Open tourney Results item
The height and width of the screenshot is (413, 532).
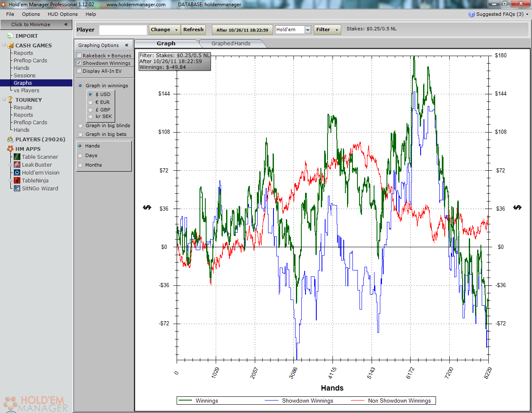(23, 108)
